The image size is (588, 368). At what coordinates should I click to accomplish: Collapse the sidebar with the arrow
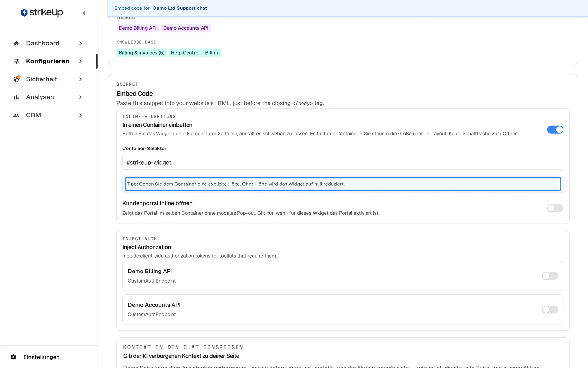pyautogui.click(x=84, y=13)
